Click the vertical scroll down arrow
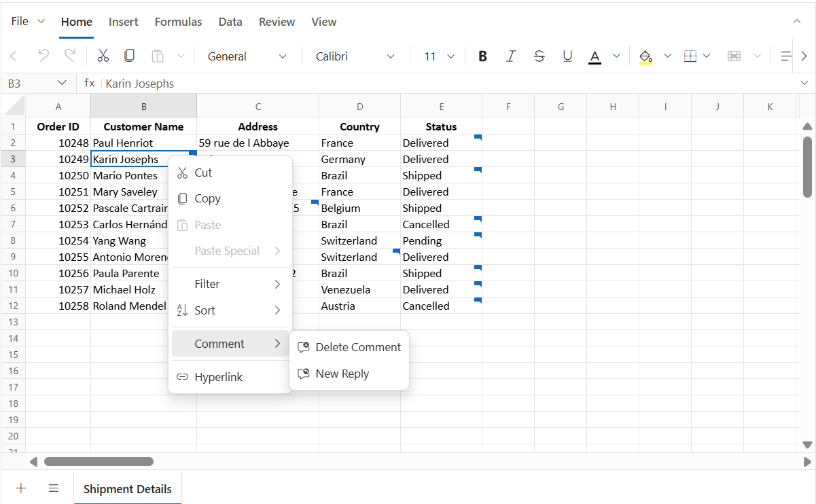The width and height of the screenshot is (816, 504). [807, 445]
